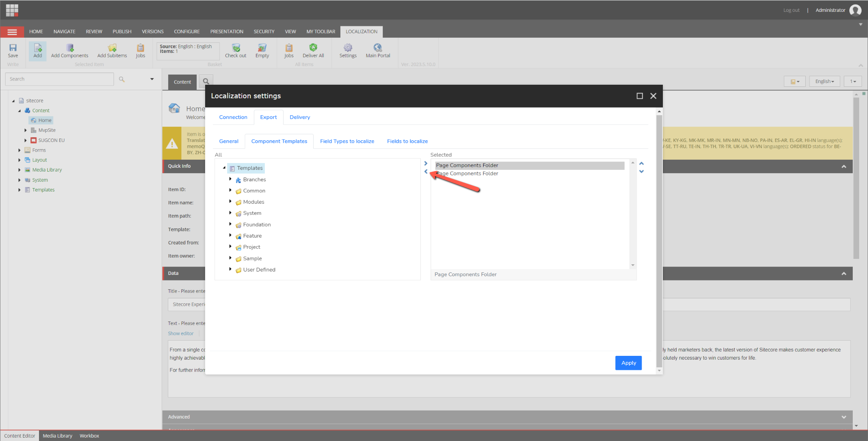The image size is (868, 441).
Task: Move selected item down in the Selected list
Action: 641,172
